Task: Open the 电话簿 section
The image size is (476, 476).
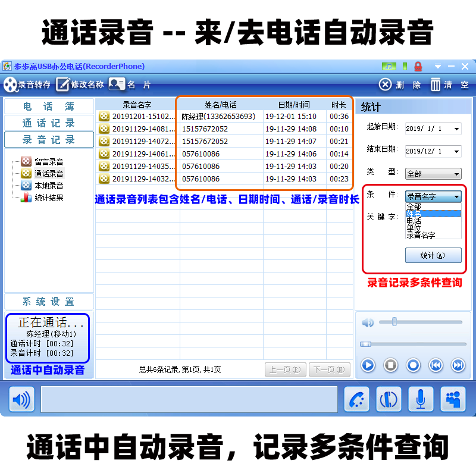Action: click(49, 107)
